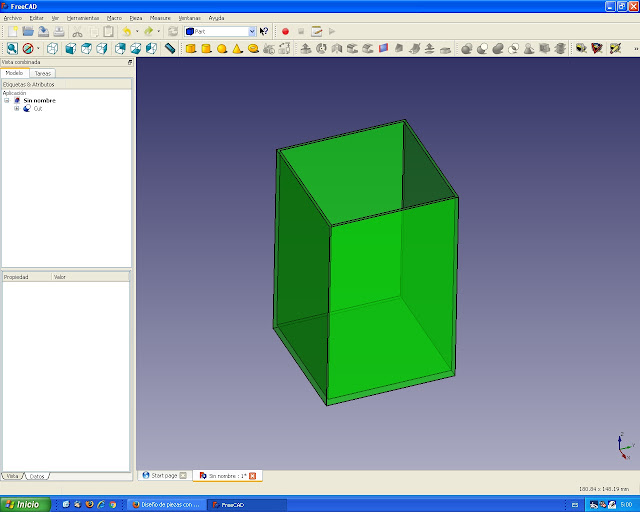Open the Measure menu
This screenshot has height=512, width=640.
[160, 18]
